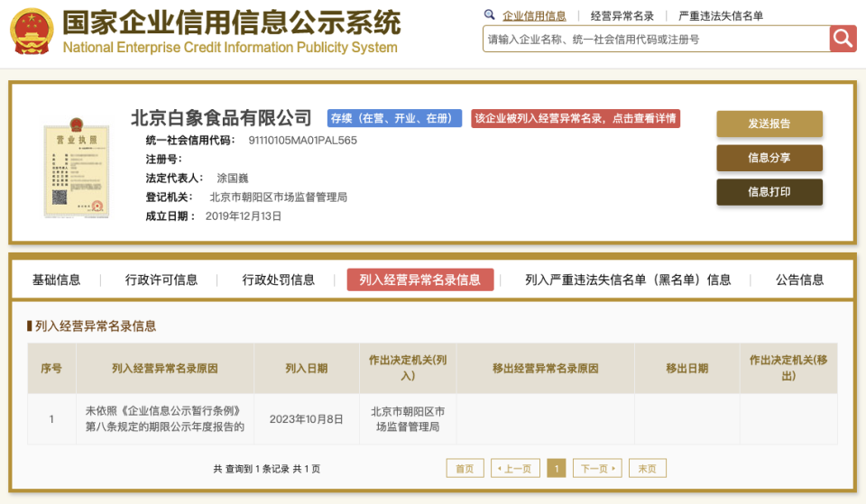Image resolution: width=866 pixels, height=504 pixels.
Task: Click registration authority value in company header
Action: [279, 197]
